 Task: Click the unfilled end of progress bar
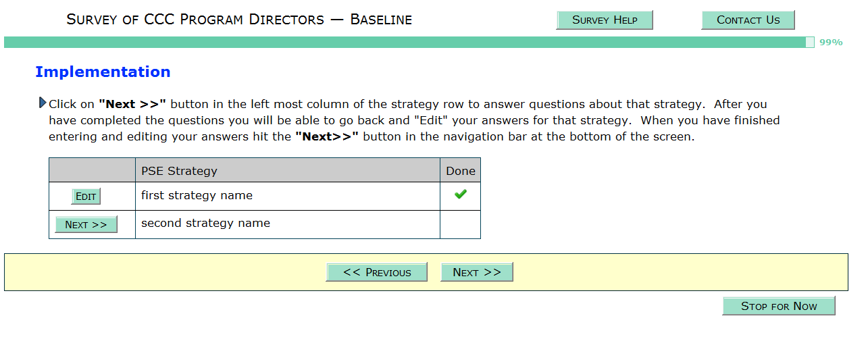tap(810, 43)
